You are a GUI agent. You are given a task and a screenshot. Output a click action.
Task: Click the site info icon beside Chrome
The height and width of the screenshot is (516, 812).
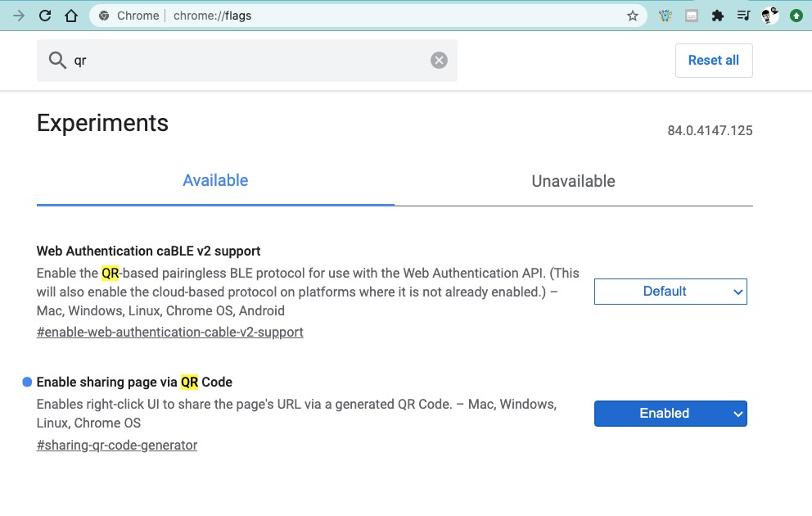tap(104, 16)
